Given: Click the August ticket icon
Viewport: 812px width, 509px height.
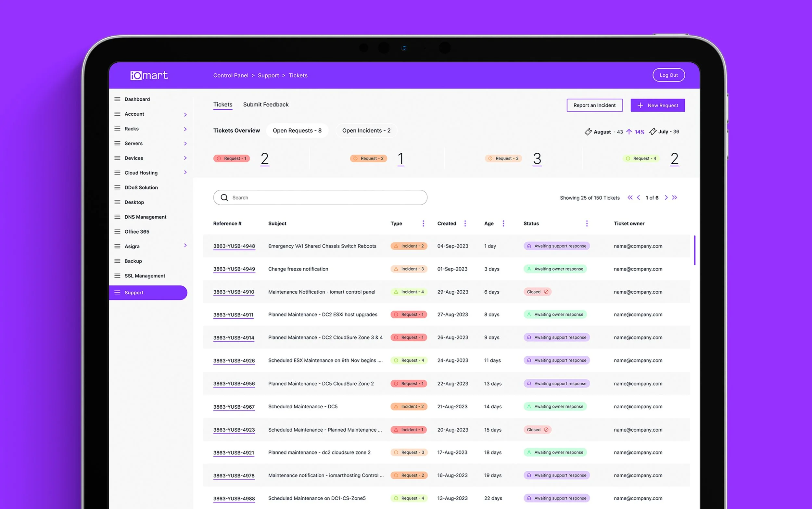Looking at the screenshot, I should click(x=588, y=132).
